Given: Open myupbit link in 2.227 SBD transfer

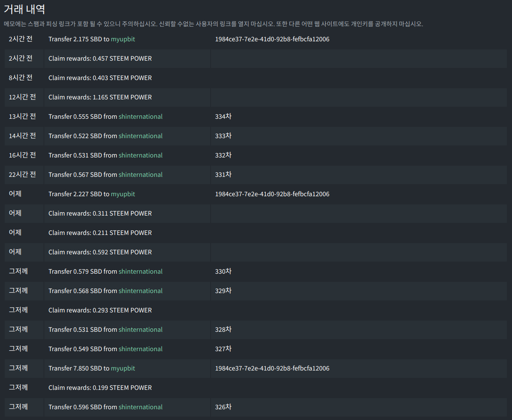Looking at the screenshot, I should [x=123, y=194].
